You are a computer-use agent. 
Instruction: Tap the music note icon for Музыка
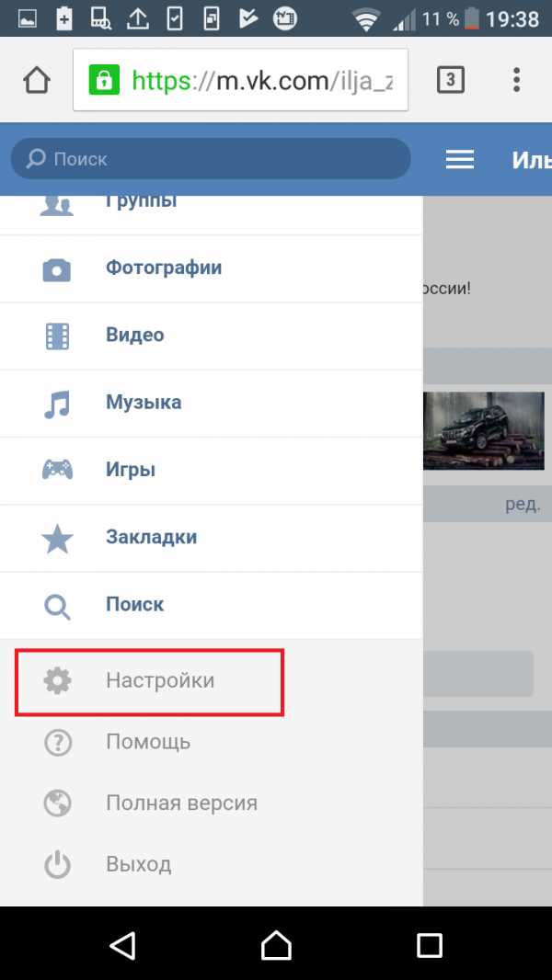click(57, 404)
